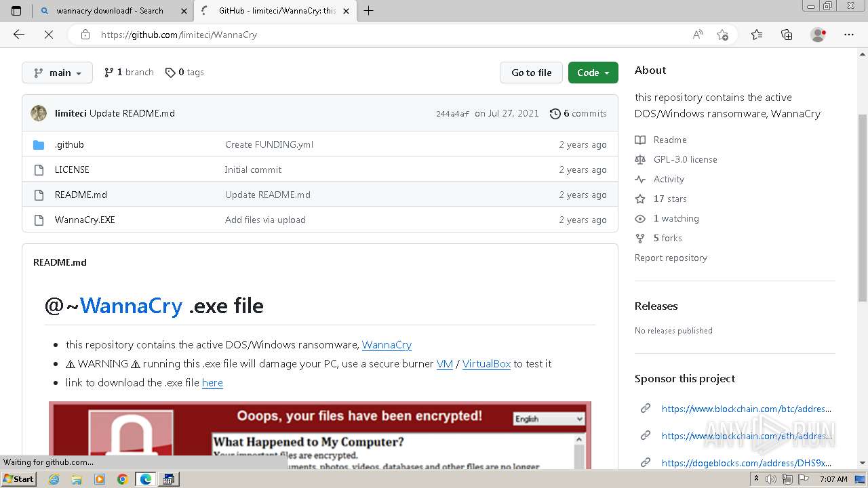View the 6 commits history
868x488 pixels.
point(578,113)
